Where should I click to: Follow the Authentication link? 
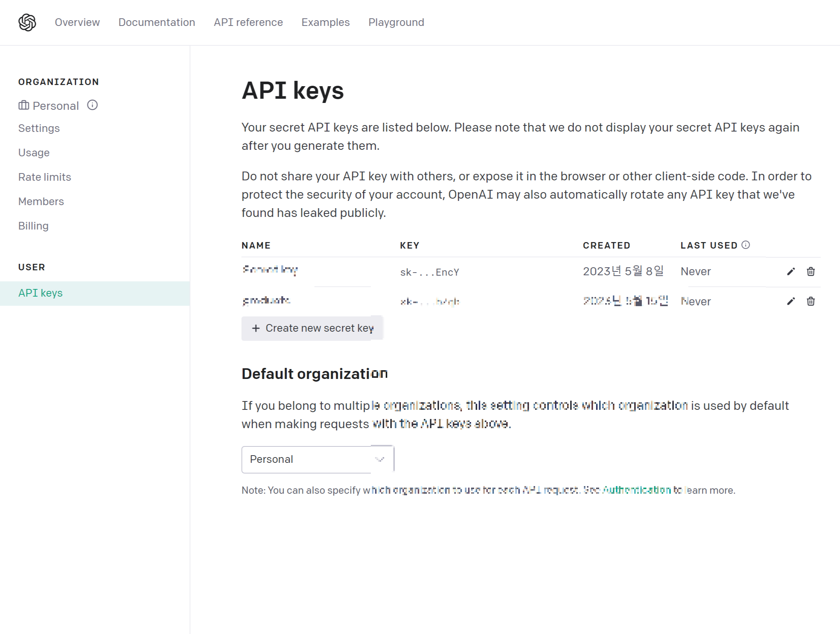(x=636, y=490)
